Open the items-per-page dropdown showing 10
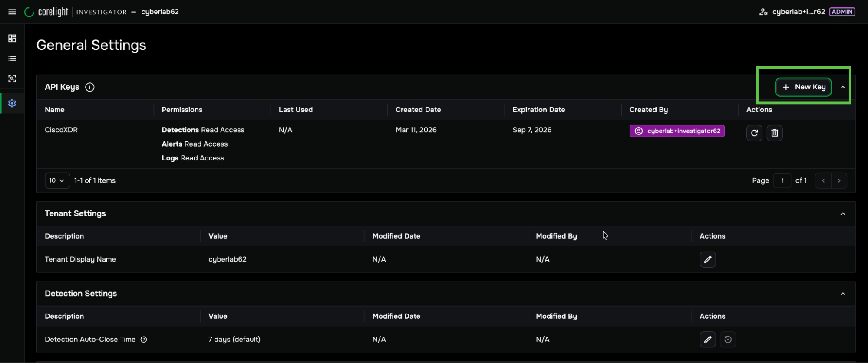This screenshot has width=868, height=363. click(57, 180)
